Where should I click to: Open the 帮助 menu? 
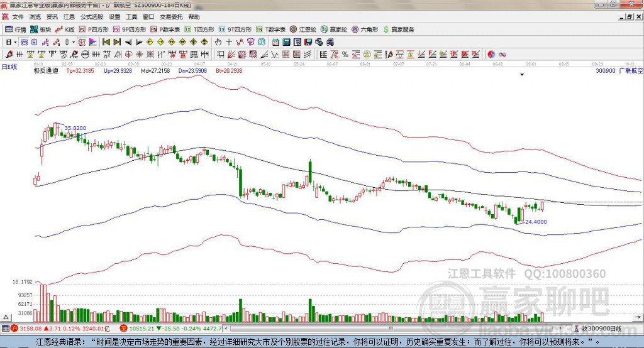coord(194,17)
